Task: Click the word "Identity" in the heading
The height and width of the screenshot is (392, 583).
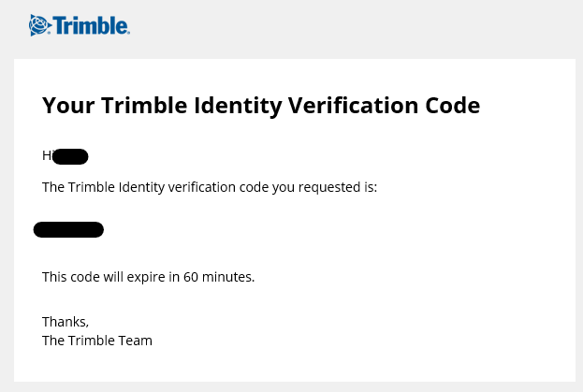Action: click(238, 107)
